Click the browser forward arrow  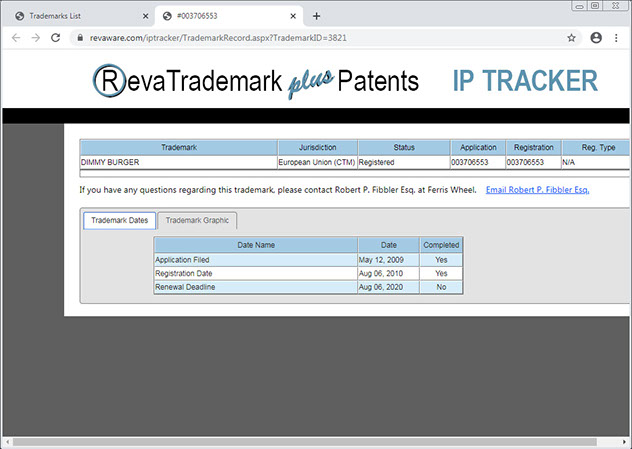pos(37,38)
